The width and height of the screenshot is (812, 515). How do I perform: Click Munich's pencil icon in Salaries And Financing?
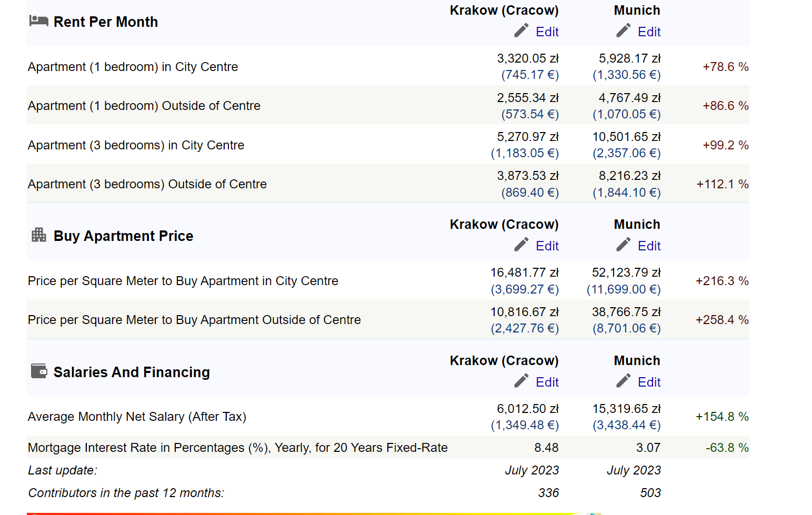pos(623,381)
